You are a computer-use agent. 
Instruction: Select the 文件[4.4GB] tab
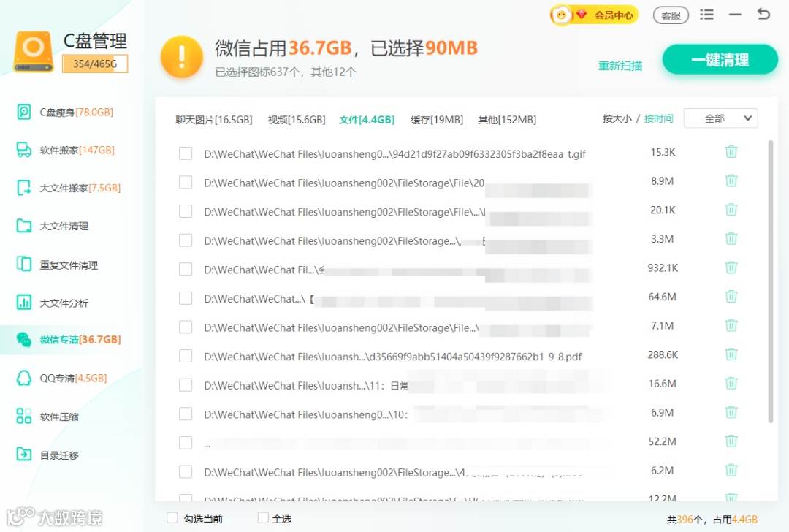tap(367, 120)
